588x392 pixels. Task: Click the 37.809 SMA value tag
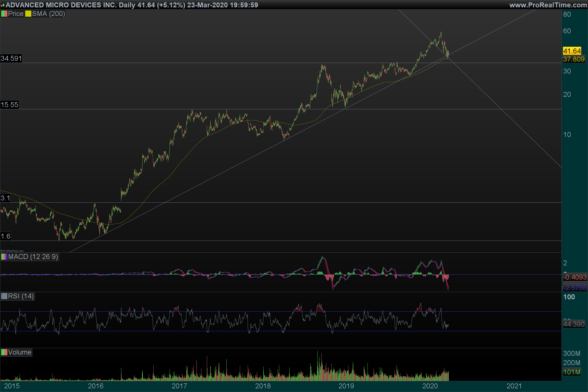click(x=574, y=59)
